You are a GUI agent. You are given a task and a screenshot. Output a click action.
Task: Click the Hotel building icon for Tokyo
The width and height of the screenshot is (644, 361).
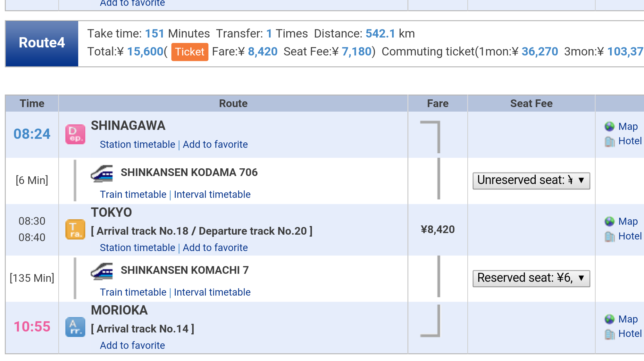click(609, 237)
